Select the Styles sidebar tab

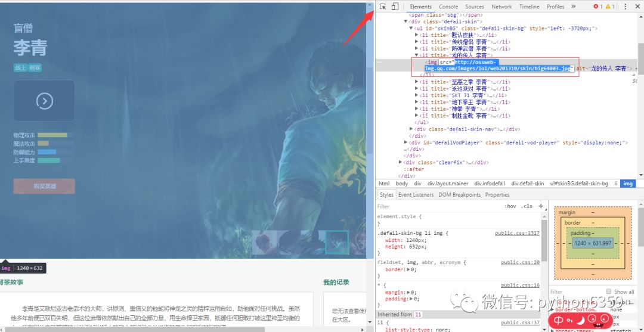pyautogui.click(x=386, y=194)
